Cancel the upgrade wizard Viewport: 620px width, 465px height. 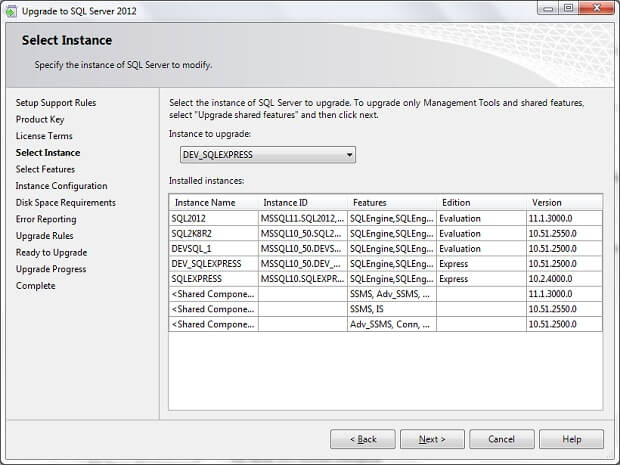tap(501, 439)
